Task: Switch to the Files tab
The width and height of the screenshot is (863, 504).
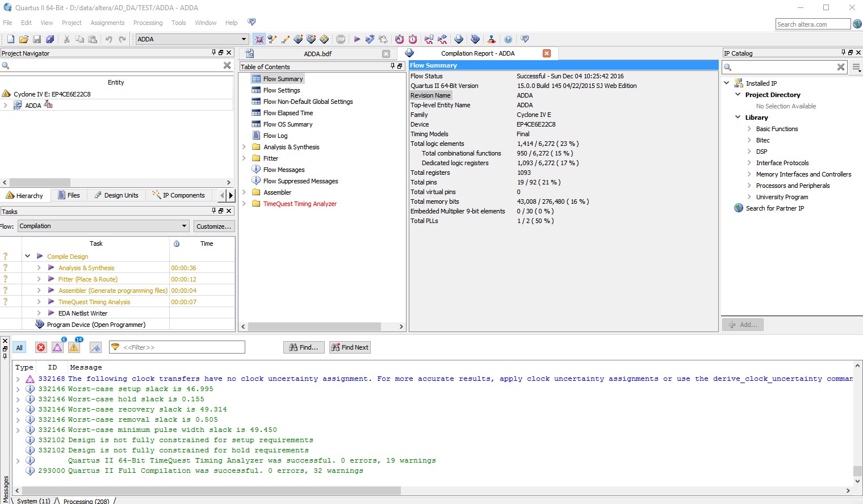Action: pyautogui.click(x=69, y=195)
